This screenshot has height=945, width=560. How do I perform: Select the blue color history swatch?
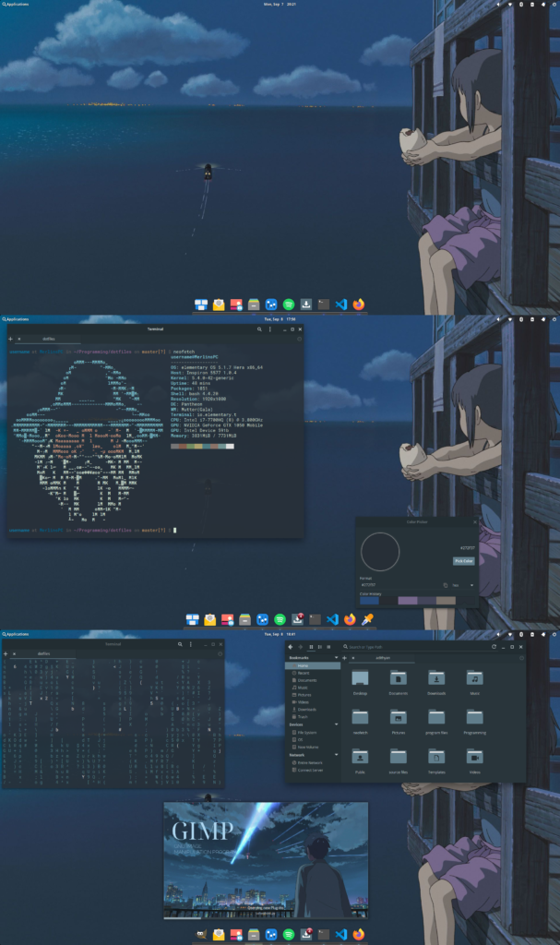point(369,600)
